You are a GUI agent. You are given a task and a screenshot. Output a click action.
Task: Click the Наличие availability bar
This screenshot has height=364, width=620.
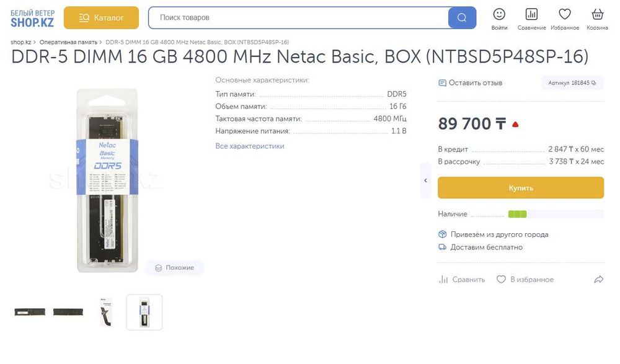pos(556,214)
